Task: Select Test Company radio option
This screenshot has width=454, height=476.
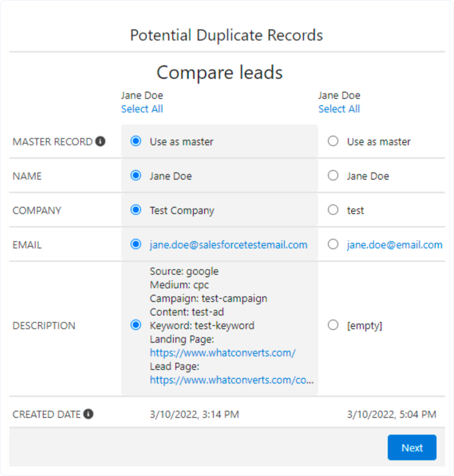Action: click(x=136, y=210)
